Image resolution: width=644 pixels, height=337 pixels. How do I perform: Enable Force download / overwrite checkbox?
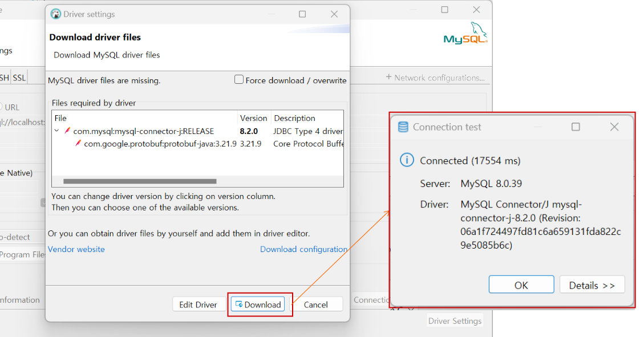pos(238,80)
